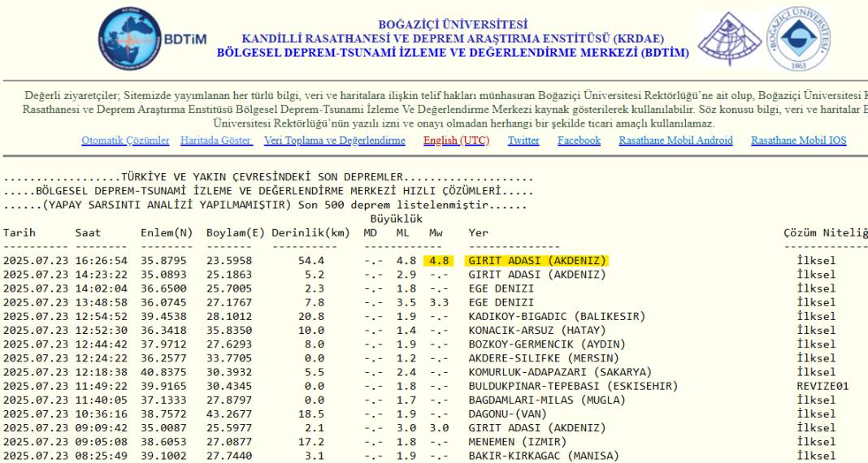Click the Yer column header
868x463 pixels.
click(x=478, y=233)
